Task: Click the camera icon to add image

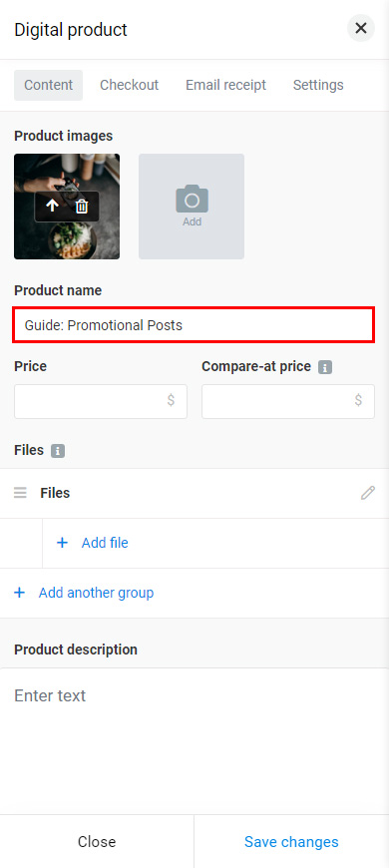Action: [192, 200]
